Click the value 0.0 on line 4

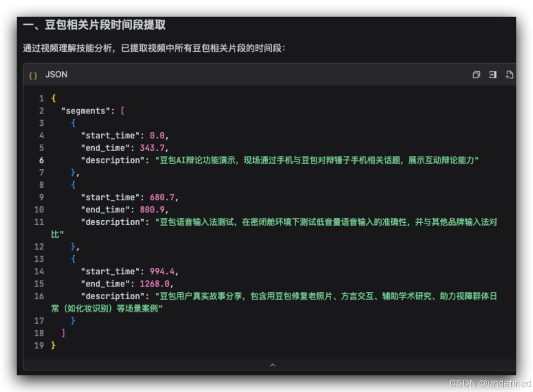157,136
